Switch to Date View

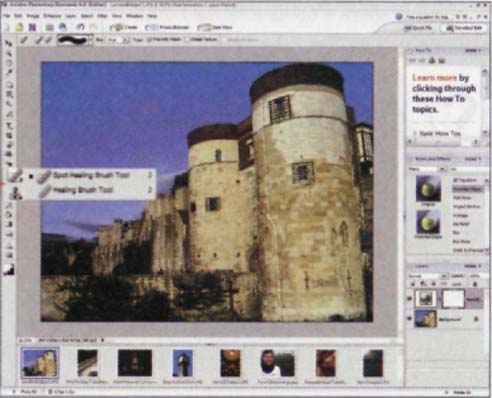[215, 27]
